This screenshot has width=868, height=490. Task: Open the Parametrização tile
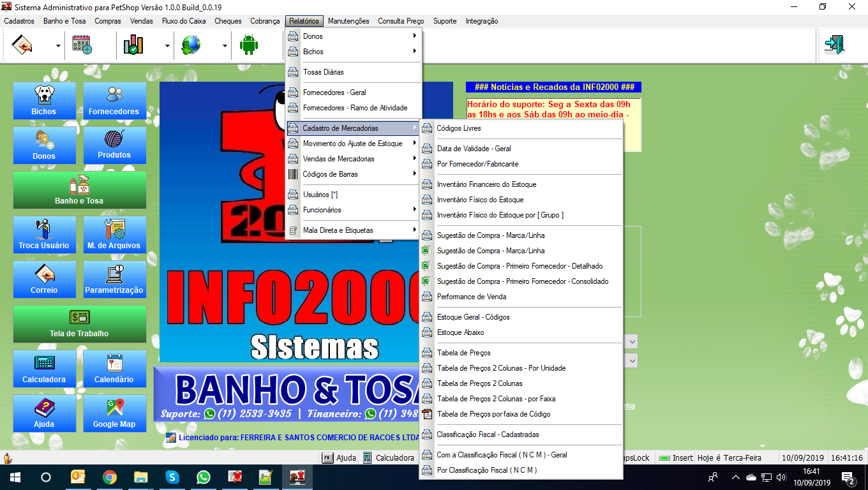point(114,279)
